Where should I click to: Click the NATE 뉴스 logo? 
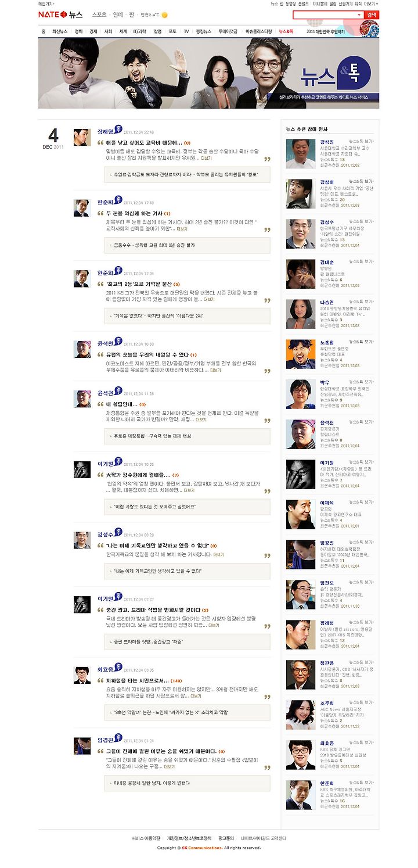60,15
